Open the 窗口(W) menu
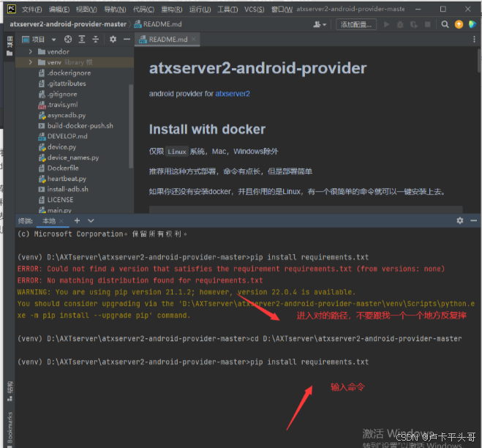Viewport: 482px width, 448px height. [x=282, y=10]
